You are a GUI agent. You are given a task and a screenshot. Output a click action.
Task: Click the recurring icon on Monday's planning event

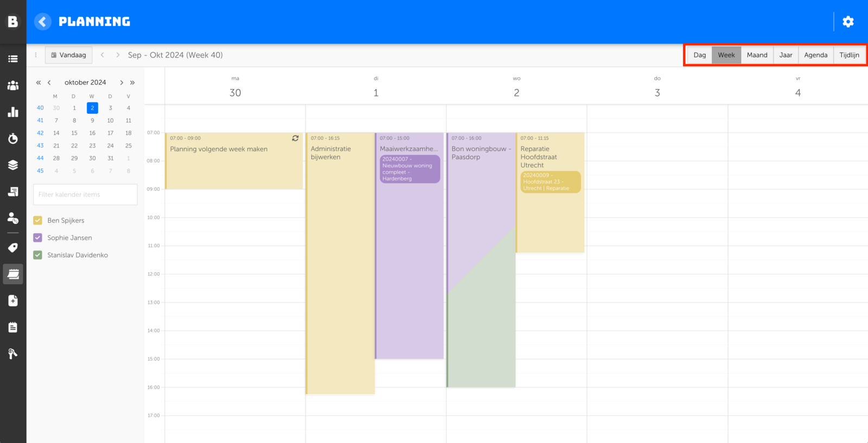tap(295, 138)
